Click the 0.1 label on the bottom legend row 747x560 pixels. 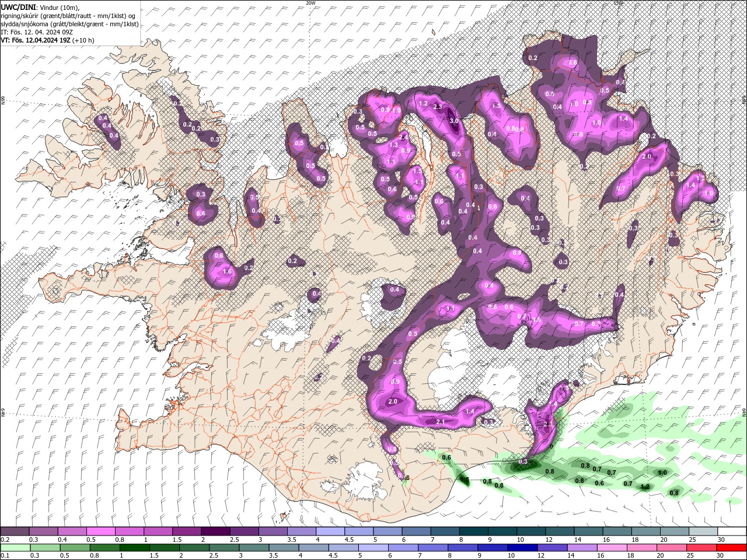click(5, 556)
